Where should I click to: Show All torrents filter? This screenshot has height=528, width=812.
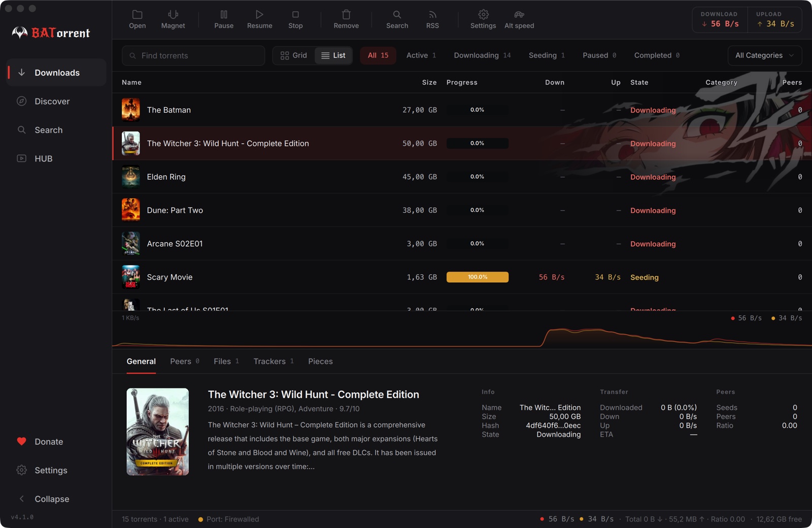click(378, 55)
